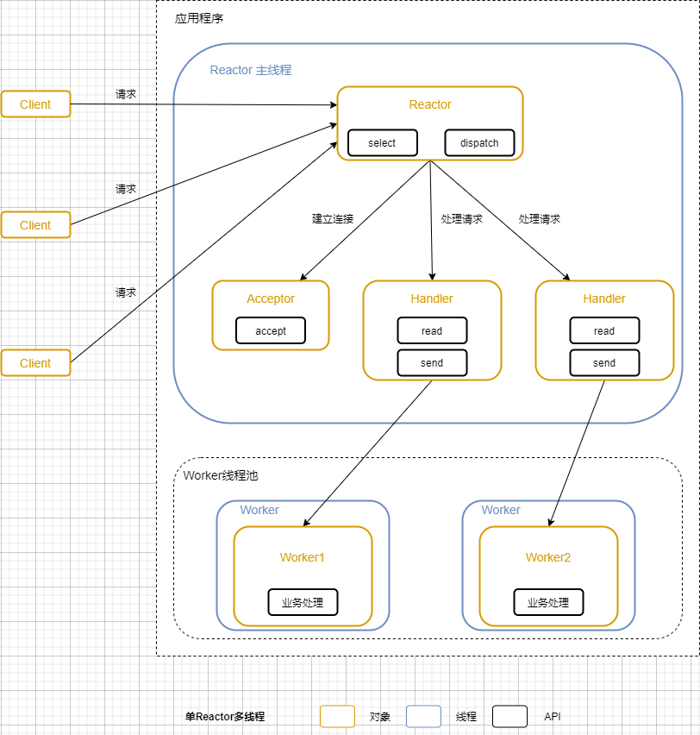Select the 单Reactor多线程 title text
The height and width of the screenshot is (735, 700).
tap(225, 717)
